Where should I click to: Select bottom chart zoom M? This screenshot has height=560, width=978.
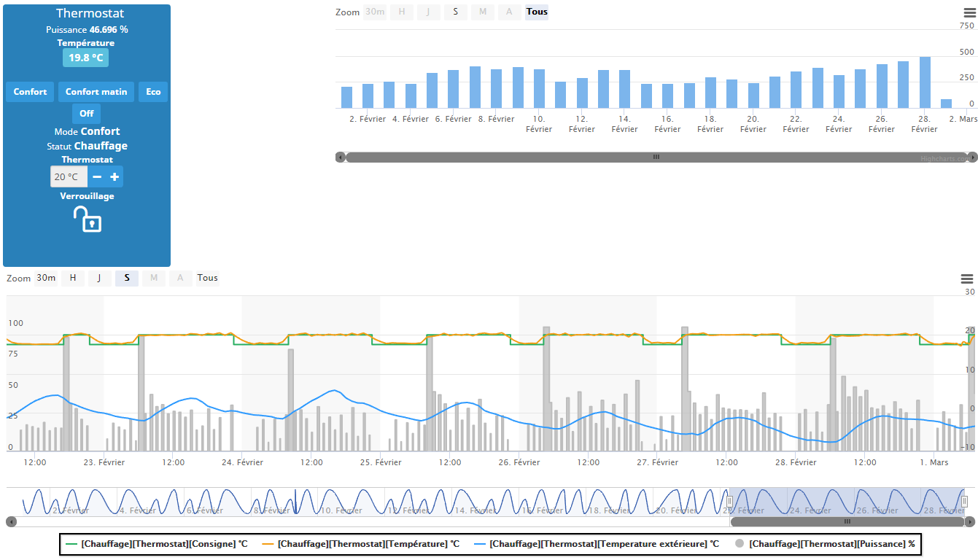pos(154,278)
